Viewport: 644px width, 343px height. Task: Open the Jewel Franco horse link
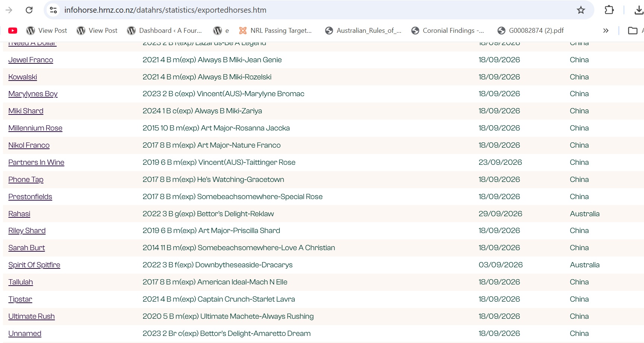(31, 60)
